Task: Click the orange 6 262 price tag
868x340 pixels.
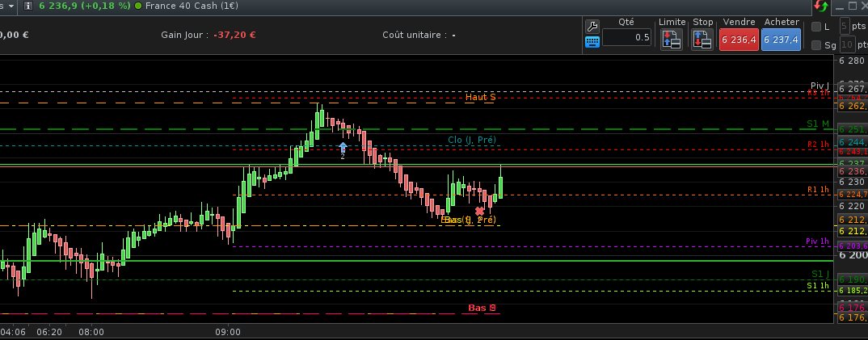Action: tap(853, 106)
